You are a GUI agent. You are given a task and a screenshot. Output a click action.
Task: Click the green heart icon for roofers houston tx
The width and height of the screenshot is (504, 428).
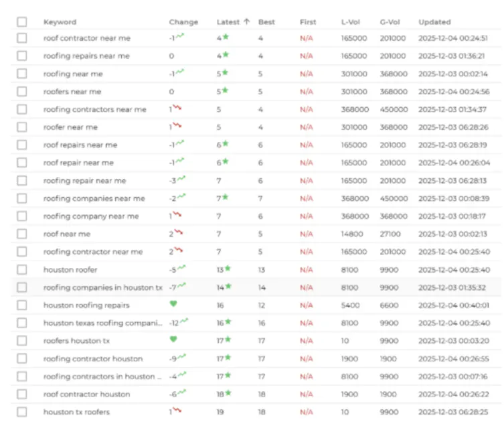173,340
